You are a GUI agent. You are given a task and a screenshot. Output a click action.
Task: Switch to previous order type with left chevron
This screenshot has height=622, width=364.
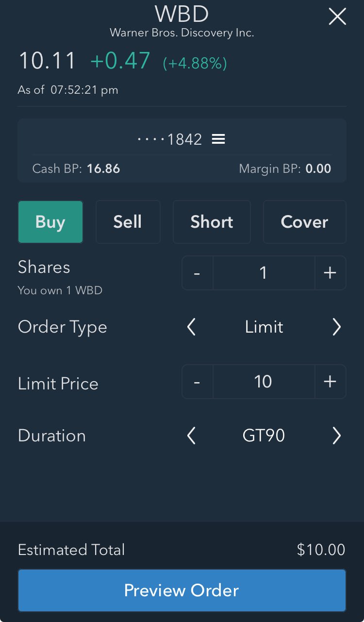coord(192,327)
